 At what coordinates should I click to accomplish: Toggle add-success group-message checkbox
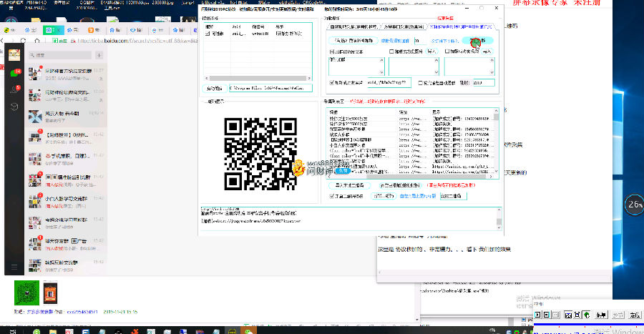(x=447, y=51)
